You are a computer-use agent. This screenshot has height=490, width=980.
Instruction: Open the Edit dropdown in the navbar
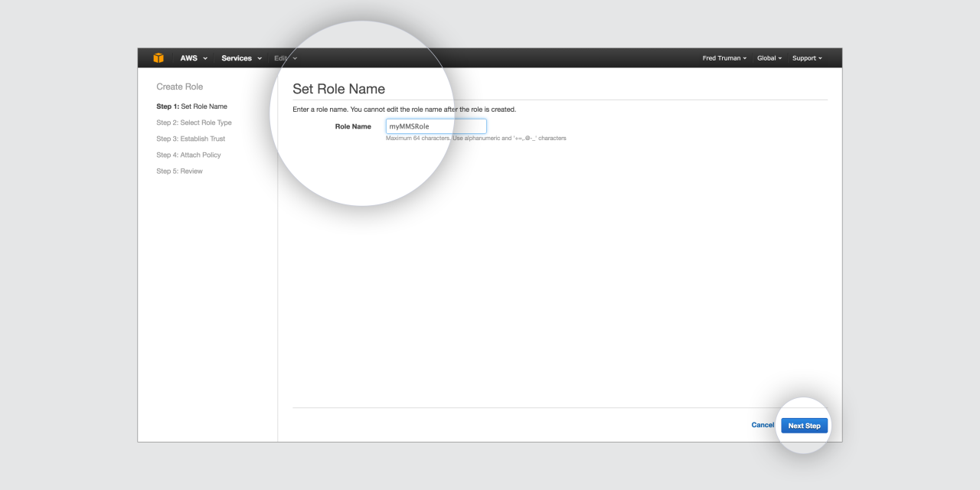click(285, 58)
